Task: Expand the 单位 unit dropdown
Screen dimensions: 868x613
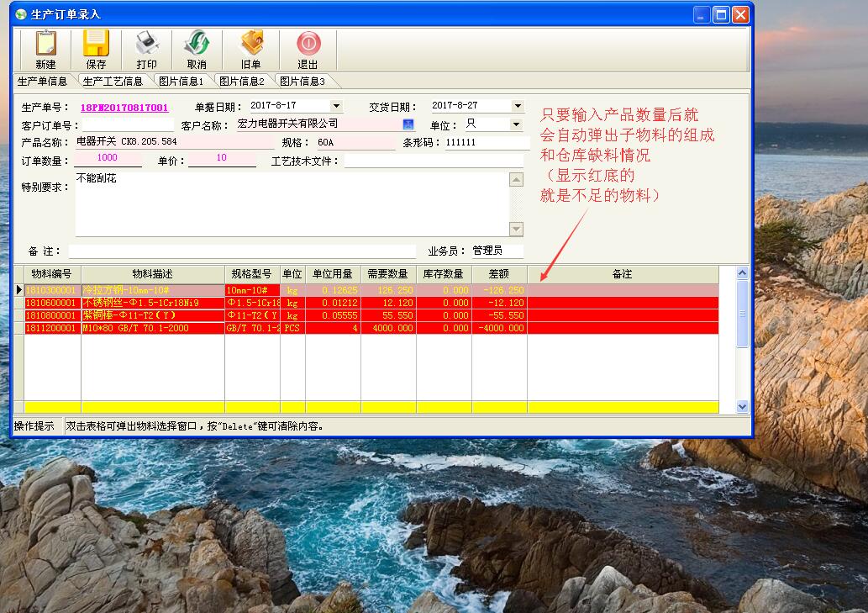Action: coord(517,124)
